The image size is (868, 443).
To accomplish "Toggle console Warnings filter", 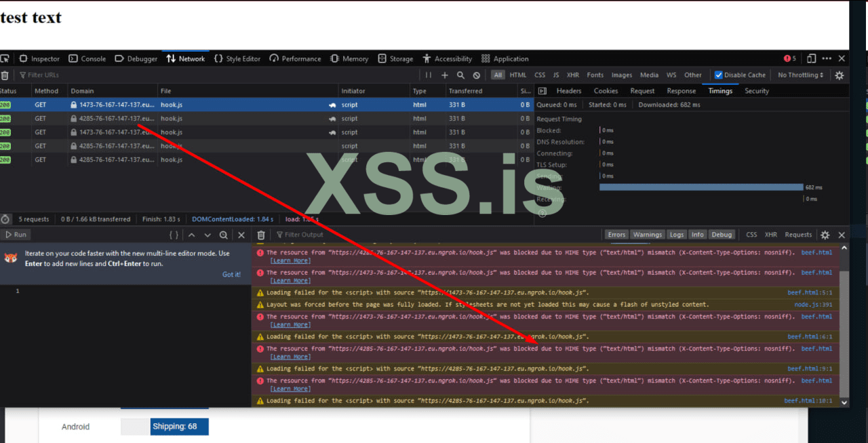I will pos(648,235).
